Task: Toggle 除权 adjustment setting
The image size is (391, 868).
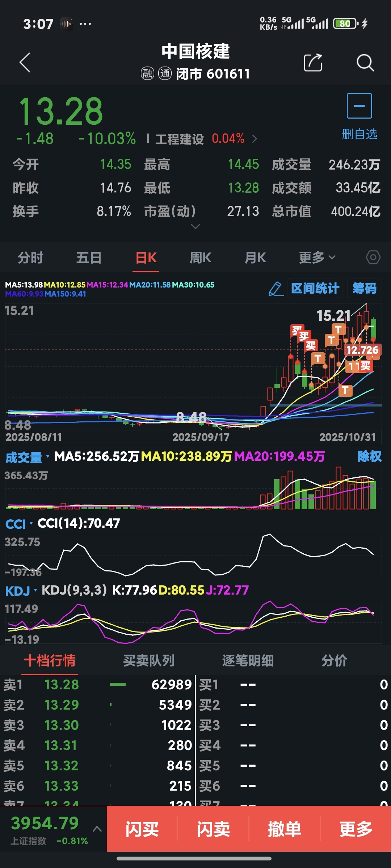Action: [x=369, y=456]
